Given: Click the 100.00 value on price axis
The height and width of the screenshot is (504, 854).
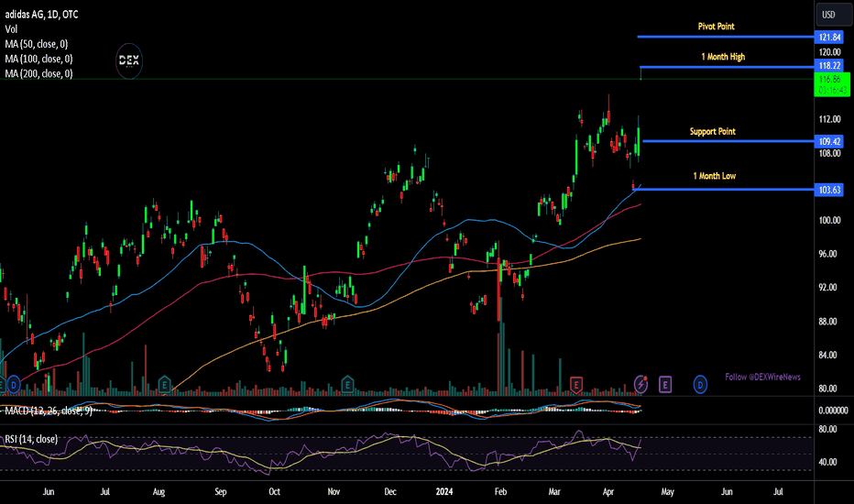Looking at the screenshot, I should tap(829, 221).
